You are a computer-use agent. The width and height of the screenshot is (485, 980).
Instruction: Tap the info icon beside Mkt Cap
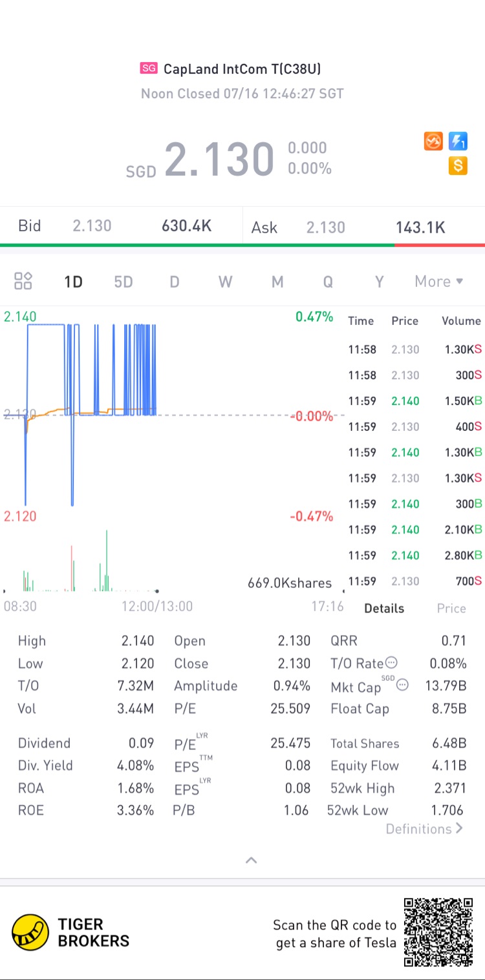click(402, 685)
